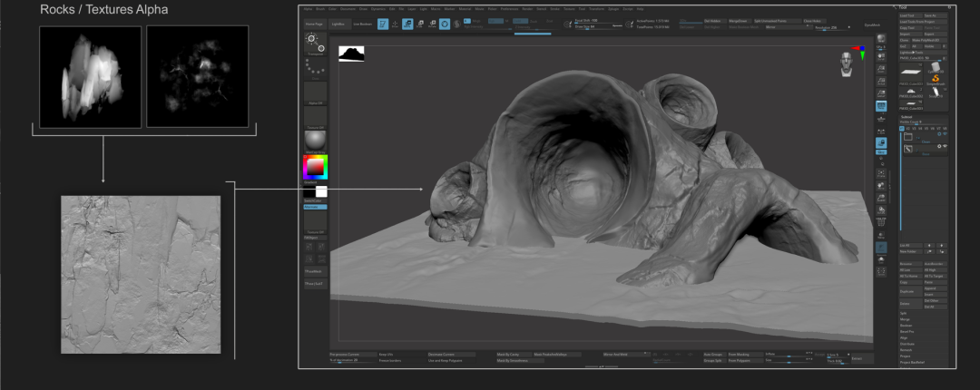
Task: Toggle the Zadd button
Action: click(520, 21)
